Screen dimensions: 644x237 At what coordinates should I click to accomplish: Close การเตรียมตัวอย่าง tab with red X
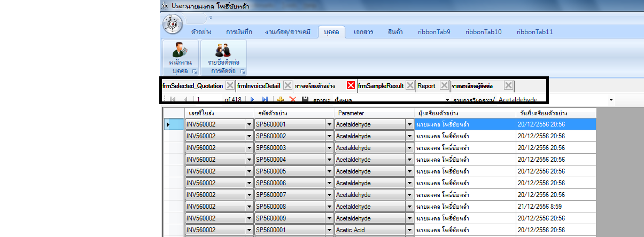tap(351, 85)
